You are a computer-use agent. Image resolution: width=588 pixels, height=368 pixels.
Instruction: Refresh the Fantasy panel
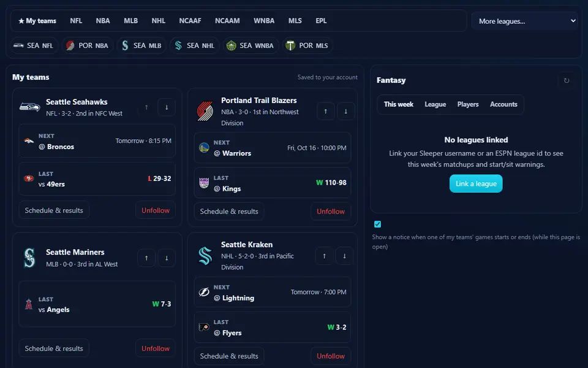(x=566, y=80)
